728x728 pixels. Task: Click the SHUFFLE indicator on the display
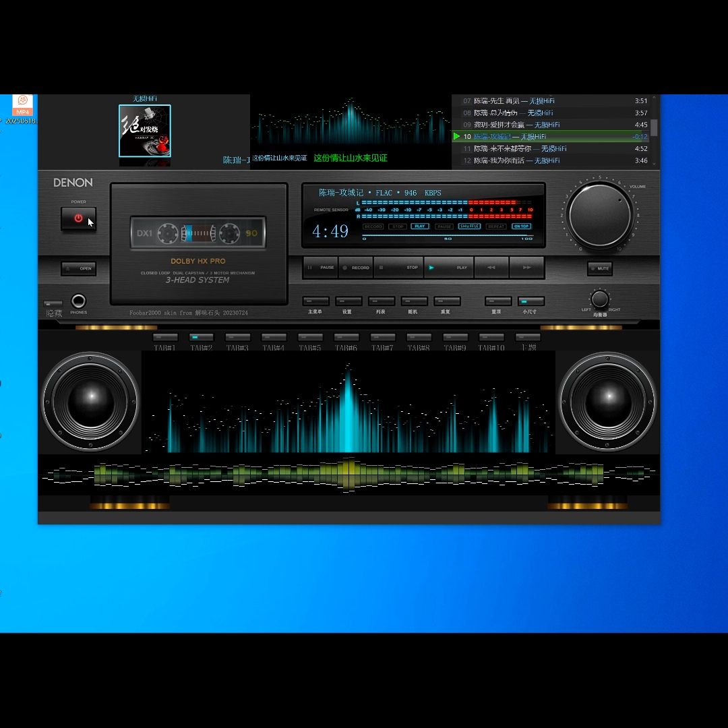pyautogui.click(x=469, y=226)
